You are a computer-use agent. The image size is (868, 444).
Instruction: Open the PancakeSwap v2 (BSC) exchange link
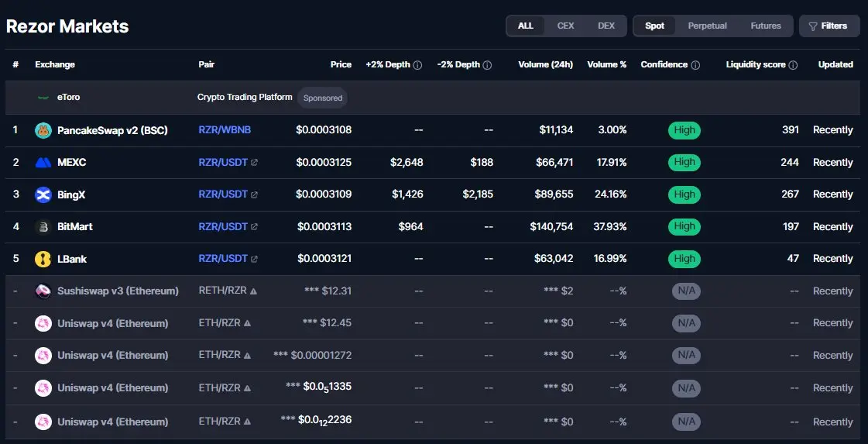tap(112, 130)
